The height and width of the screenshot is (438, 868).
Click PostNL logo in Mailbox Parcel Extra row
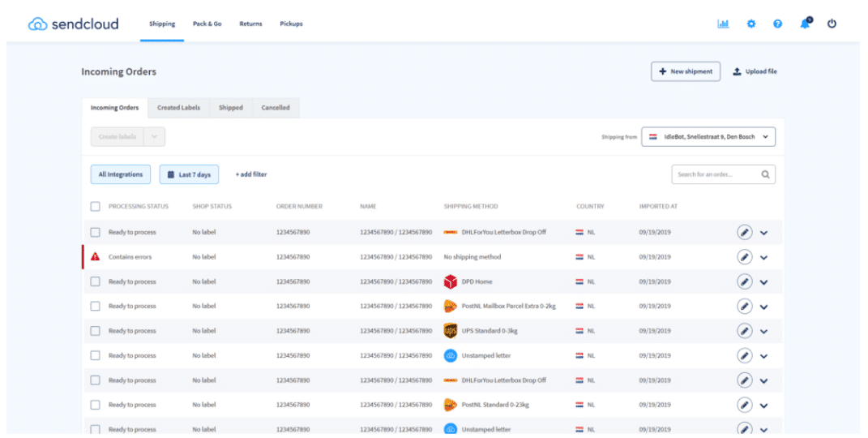tap(451, 307)
